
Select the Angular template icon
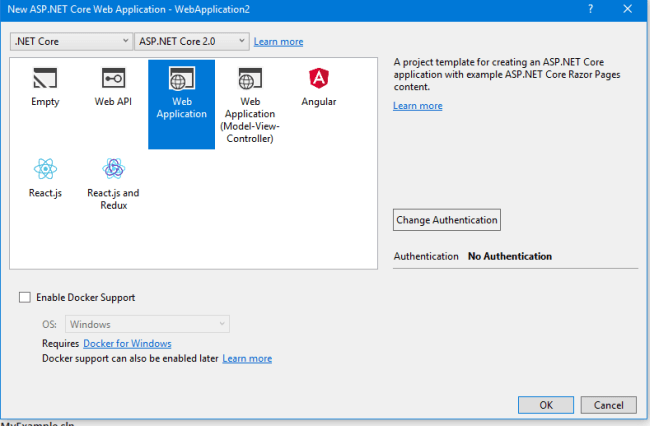319,78
